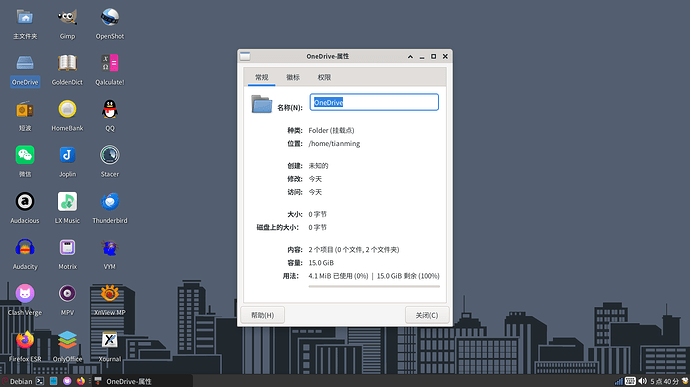Open Xournal desktop icon

tap(110, 340)
